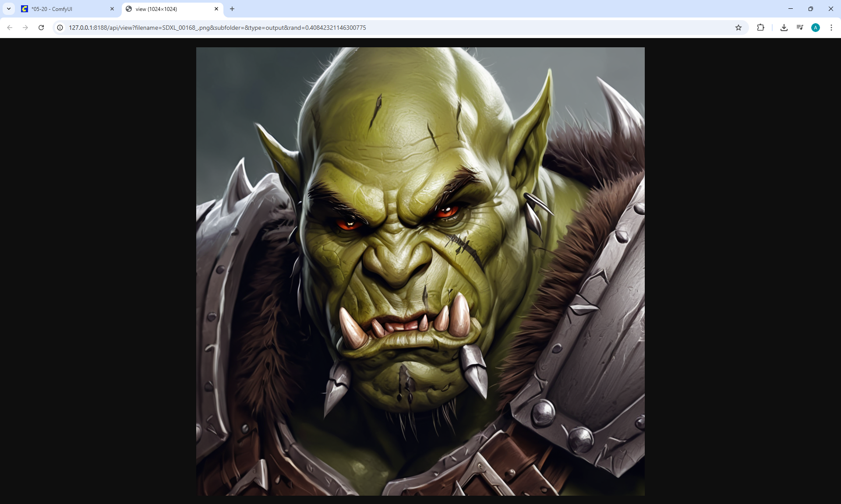Image resolution: width=841 pixels, height=504 pixels.
Task: Click the forward navigation arrow
Action: click(x=25, y=28)
